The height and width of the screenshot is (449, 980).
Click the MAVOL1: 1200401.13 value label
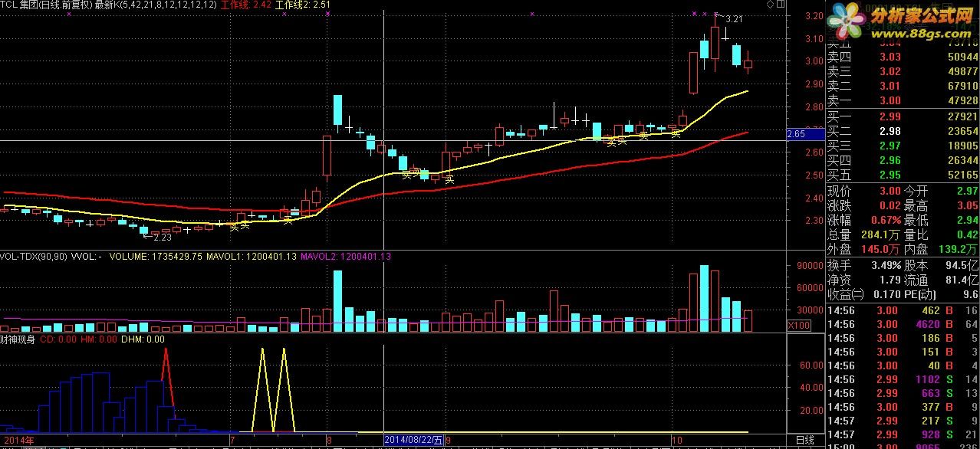click(x=252, y=257)
